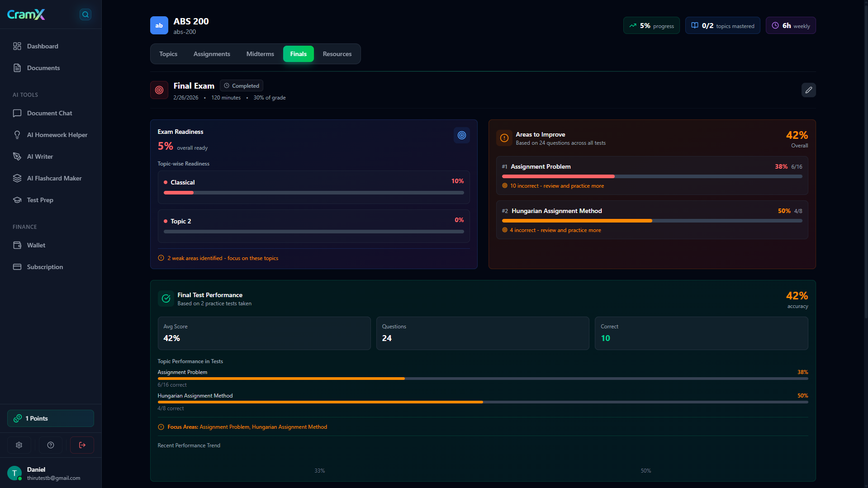The width and height of the screenshot is (868, 488).
Task: Click Daniel's profile avatar
Action: (14, 473)
